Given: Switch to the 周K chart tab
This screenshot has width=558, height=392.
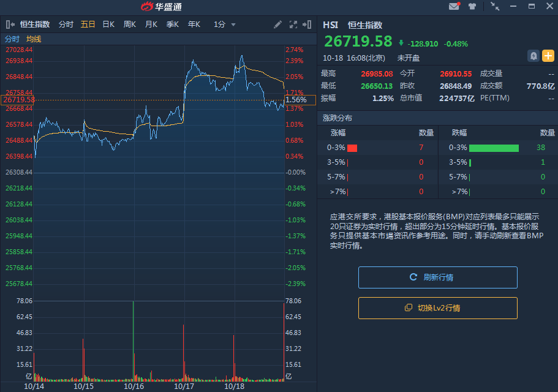Looking at the screenshot, I should [130, 24].
